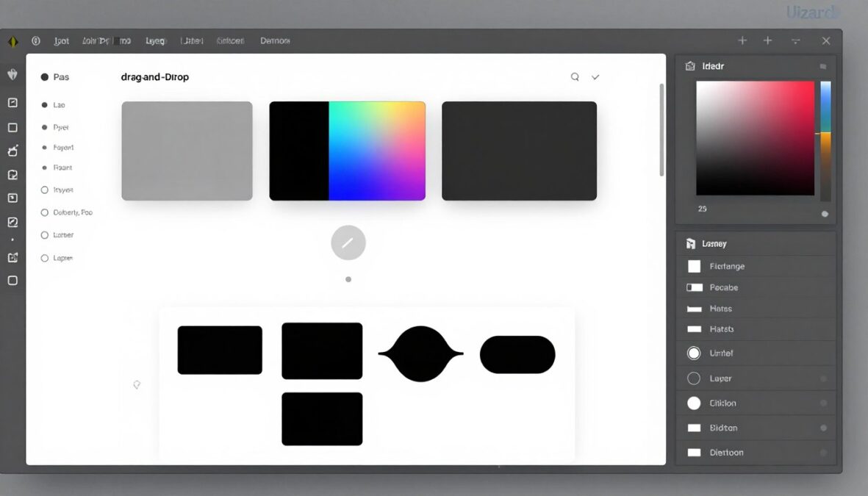The width and height of the screenshot is (868, 496).
Task: Click the Diertoon row
Action: point(756,453)
